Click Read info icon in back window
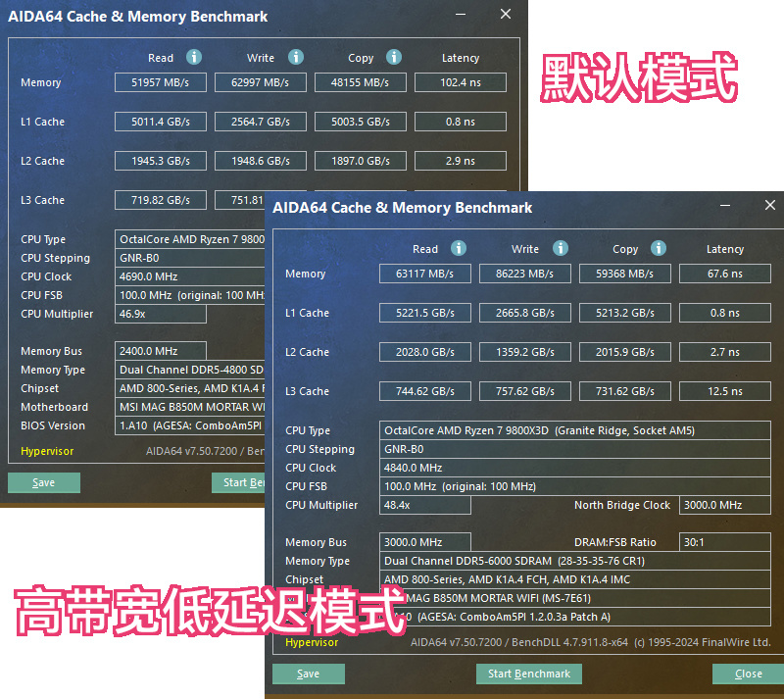Screen dimensions: 784x699 click(194, 57)
